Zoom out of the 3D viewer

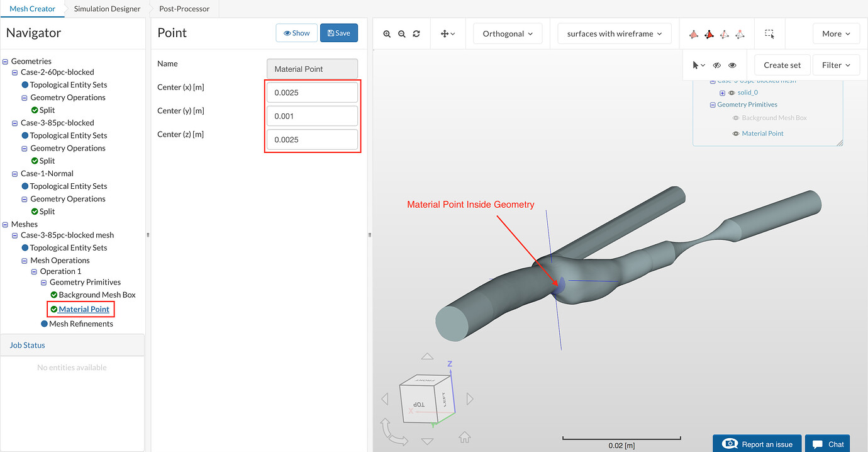[x=402, y=34]
